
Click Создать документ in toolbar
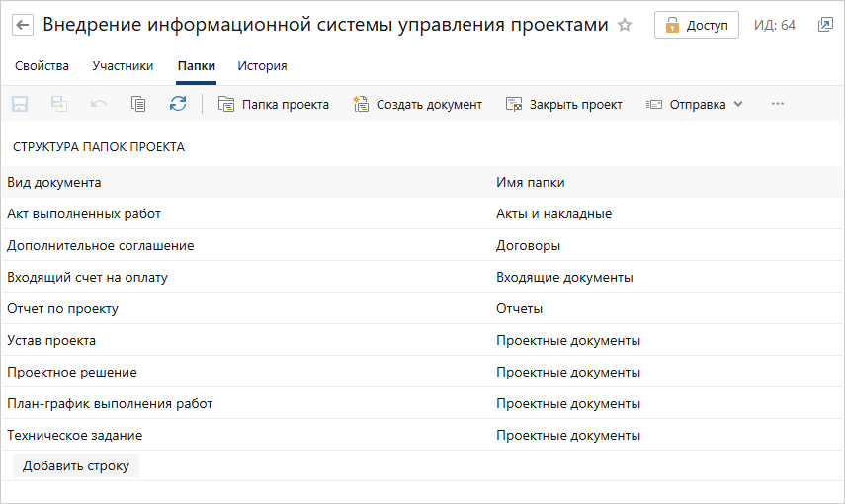(x=417, y=104)
